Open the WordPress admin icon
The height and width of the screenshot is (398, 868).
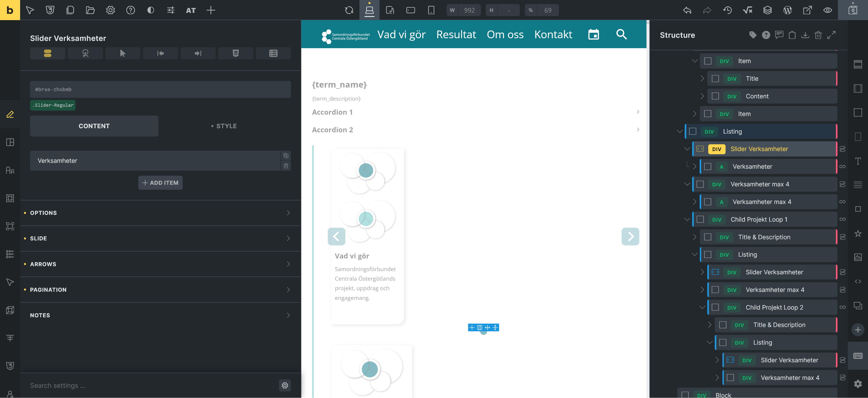788,10
